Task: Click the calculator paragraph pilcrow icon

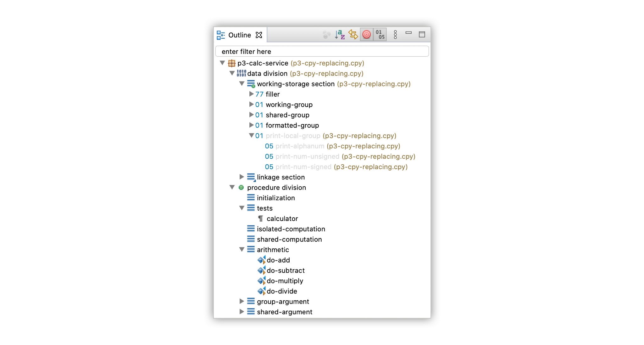Action: pos(261,218)
